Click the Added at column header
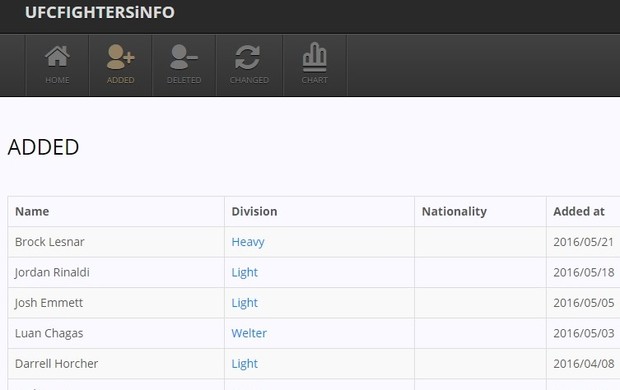 [583, 212]
